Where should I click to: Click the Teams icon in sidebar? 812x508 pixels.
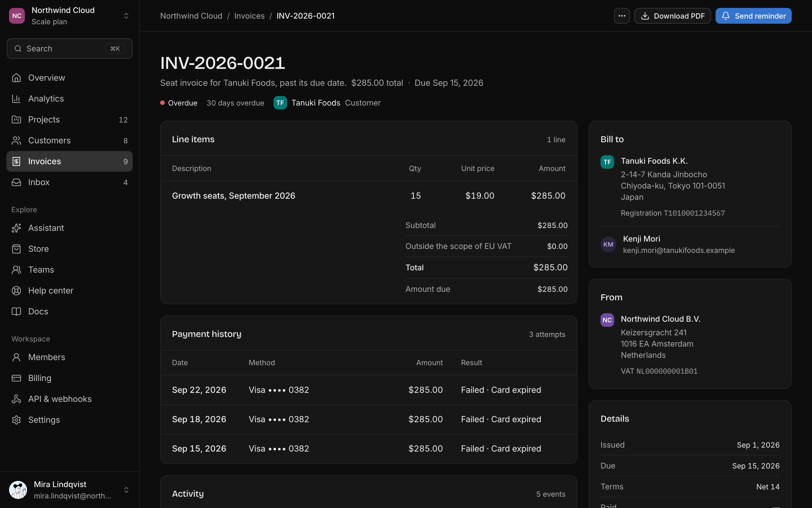coord(16,270)
